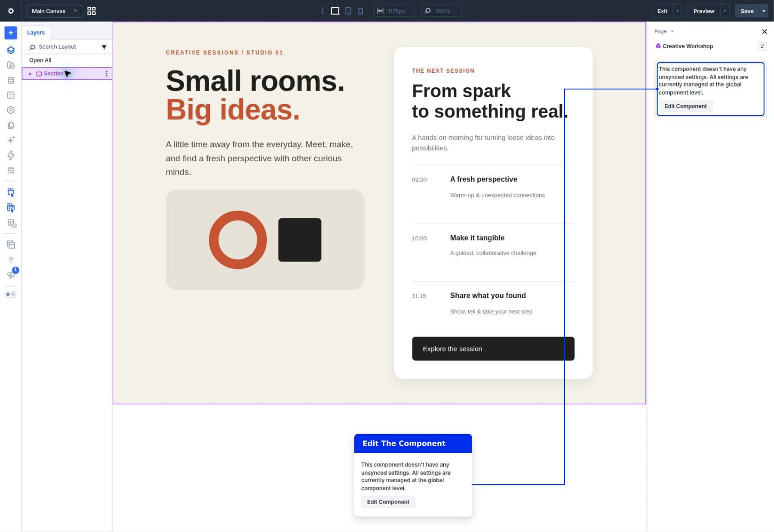
Task: Expand the Preview button dropdown arrow
Action: click(x=725, y=11)
